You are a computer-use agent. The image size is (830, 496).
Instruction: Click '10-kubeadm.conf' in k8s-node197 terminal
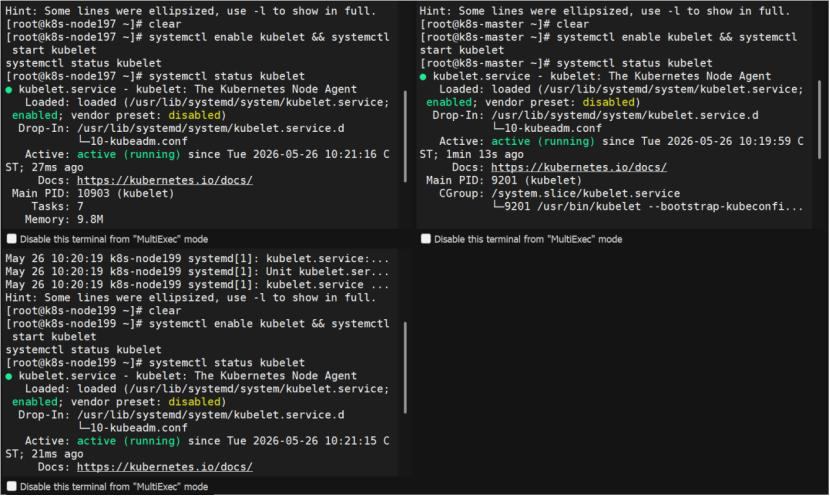pyautogui.click(x=139, y=141)
